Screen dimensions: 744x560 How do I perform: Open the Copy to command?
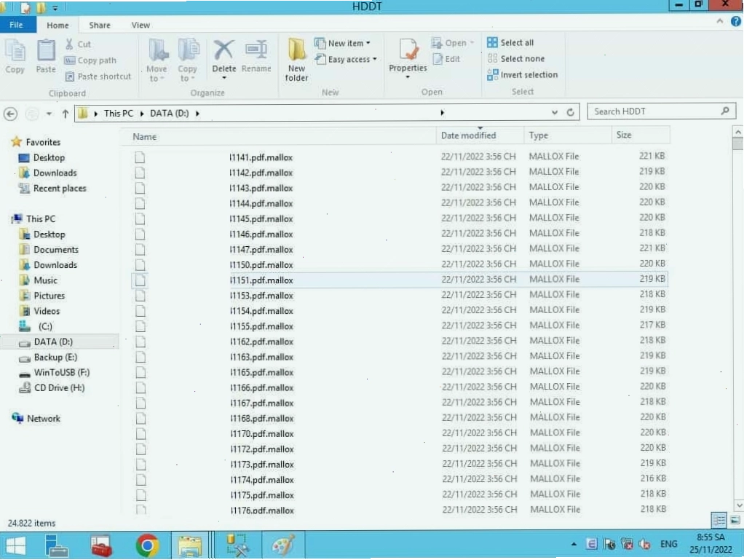point(187,60)
